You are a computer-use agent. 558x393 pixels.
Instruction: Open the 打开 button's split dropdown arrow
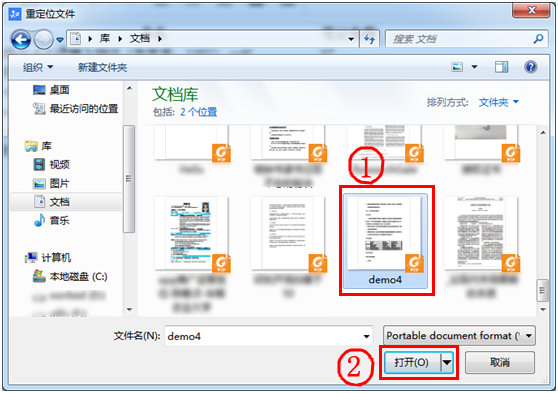pos(447,362)
